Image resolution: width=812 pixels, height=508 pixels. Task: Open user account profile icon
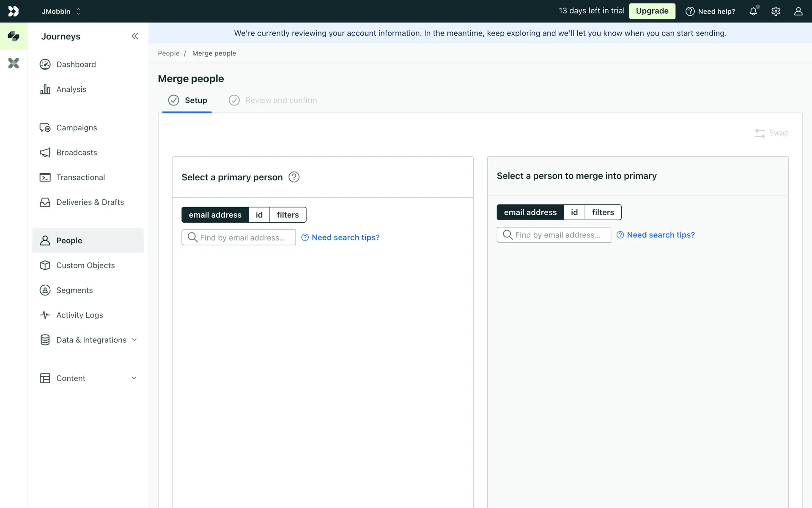tap(798, 11)
